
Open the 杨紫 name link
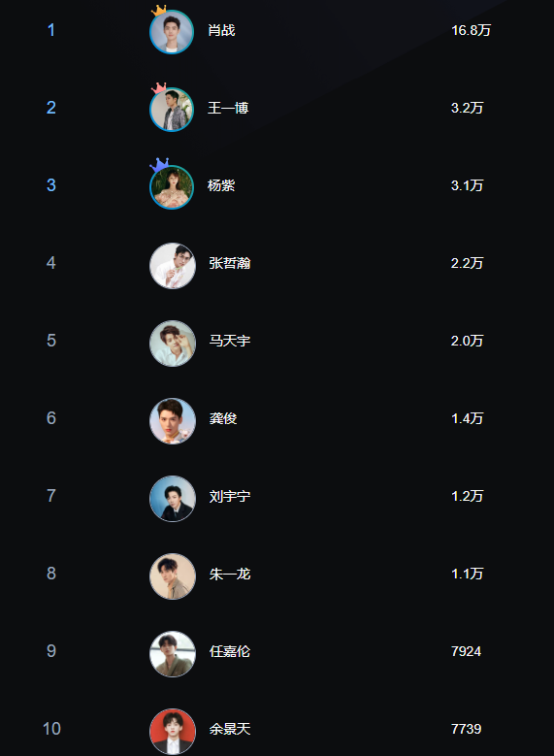click(221, 185)
